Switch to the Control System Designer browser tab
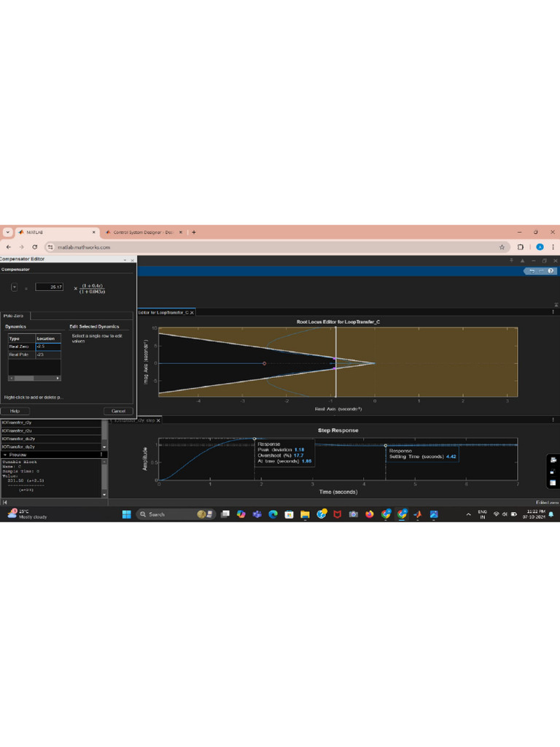 [144, 232]
